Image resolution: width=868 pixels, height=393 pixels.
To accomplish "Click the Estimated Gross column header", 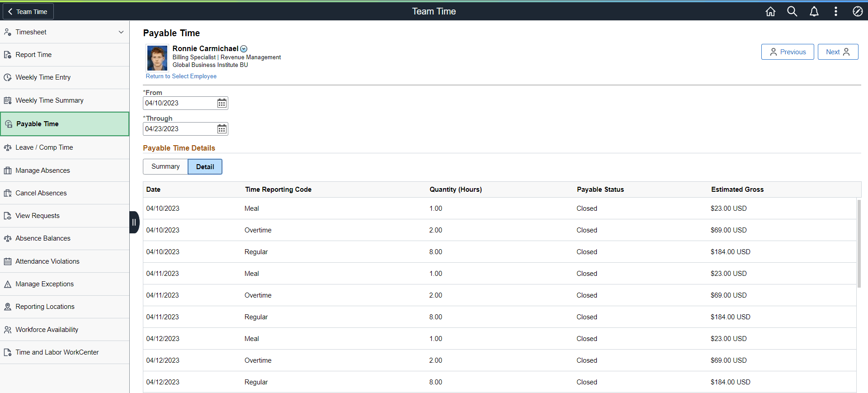I will [x=737, y=189].
